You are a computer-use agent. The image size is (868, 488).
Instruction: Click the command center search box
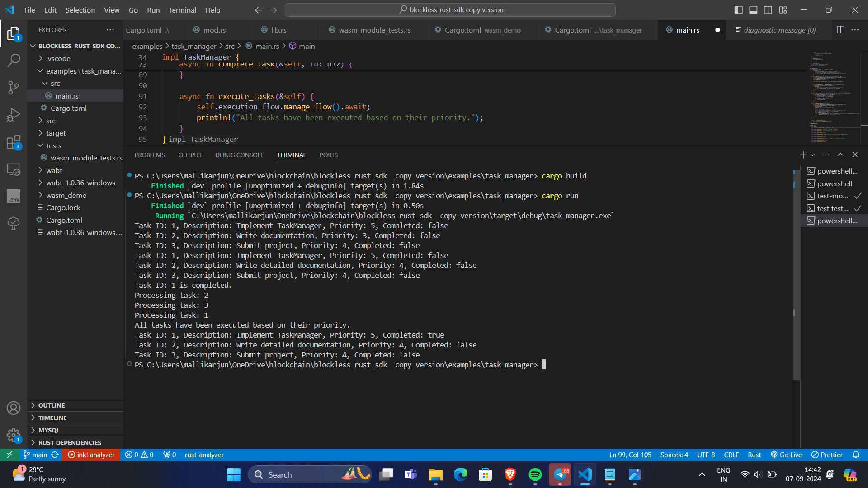point(450,10)
